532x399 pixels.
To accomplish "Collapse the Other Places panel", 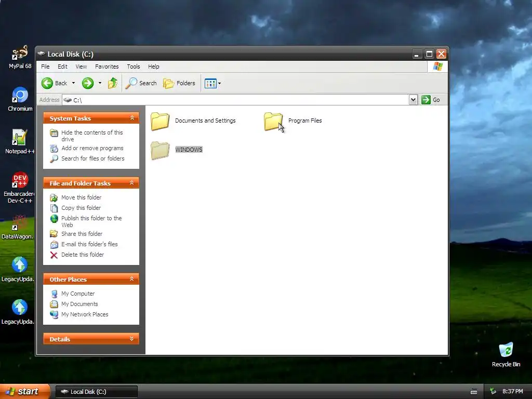I will 132,279.
